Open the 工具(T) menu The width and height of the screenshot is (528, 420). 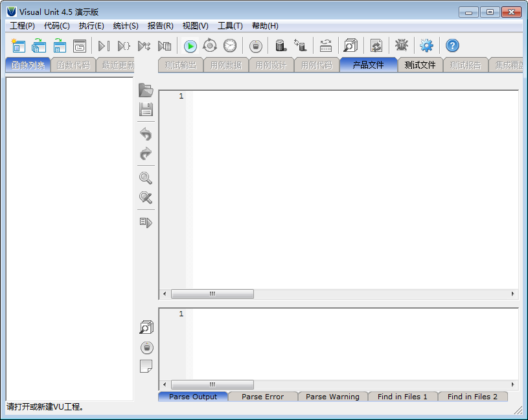click(230, 26)
